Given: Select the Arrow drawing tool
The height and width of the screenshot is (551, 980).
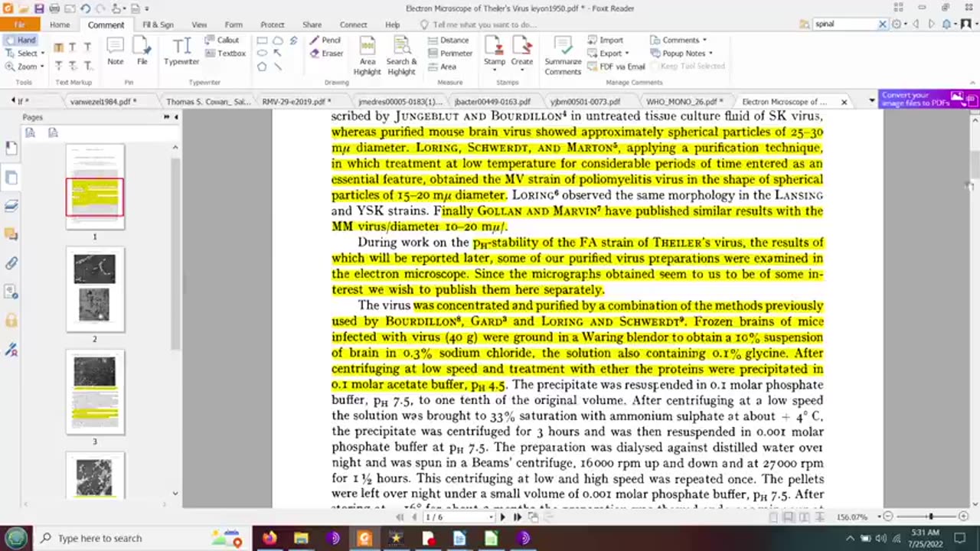Looking at the screenshot, I should (277, 54).
